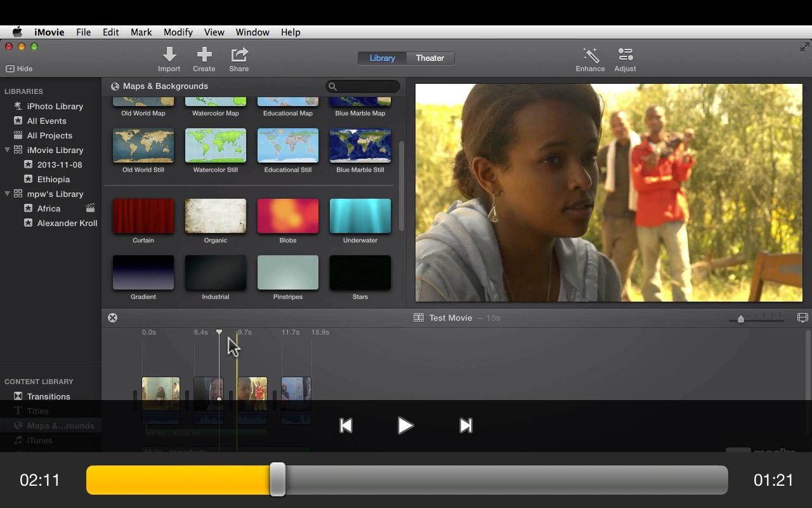Click the Enhance magic wand icon
Viewport: 812px width, 508px height.
point(591,55)
